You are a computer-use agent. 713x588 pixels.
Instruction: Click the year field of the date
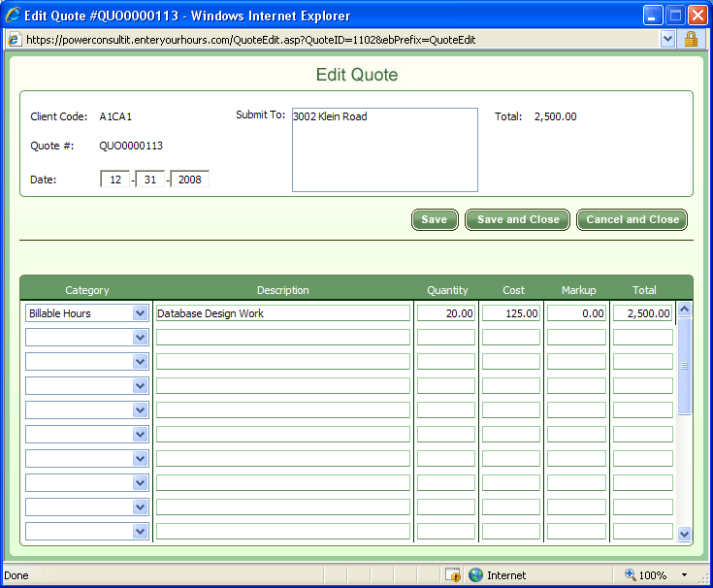190,180
